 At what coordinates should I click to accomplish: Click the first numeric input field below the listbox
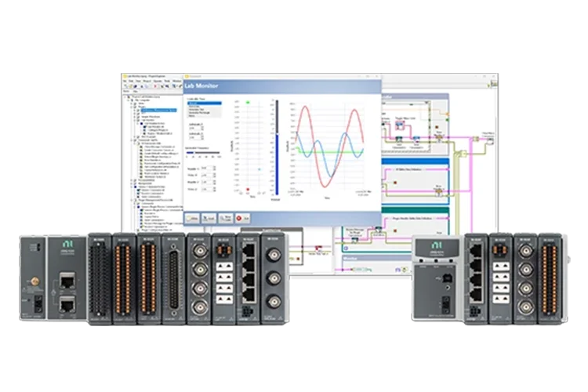pos(196,129)
